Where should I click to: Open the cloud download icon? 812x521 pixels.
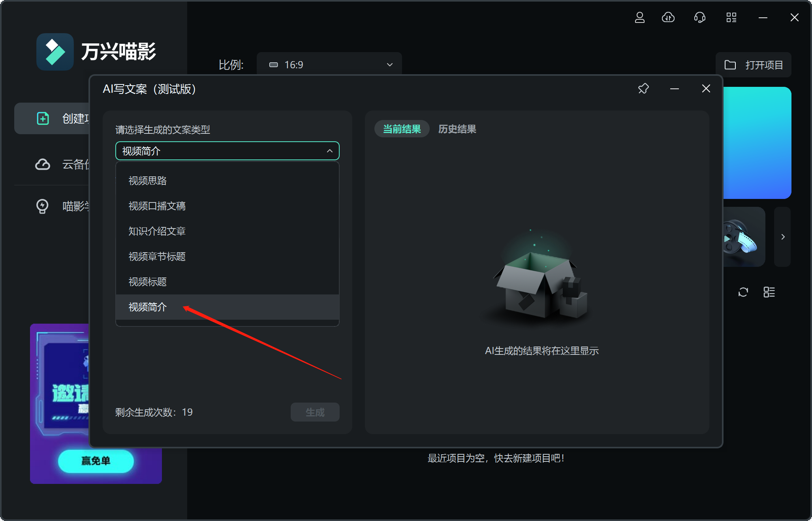click(x=668, y=18)
